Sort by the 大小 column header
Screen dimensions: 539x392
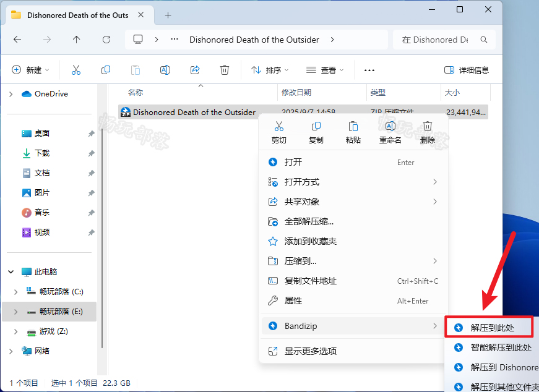click(x=452, y=92)
